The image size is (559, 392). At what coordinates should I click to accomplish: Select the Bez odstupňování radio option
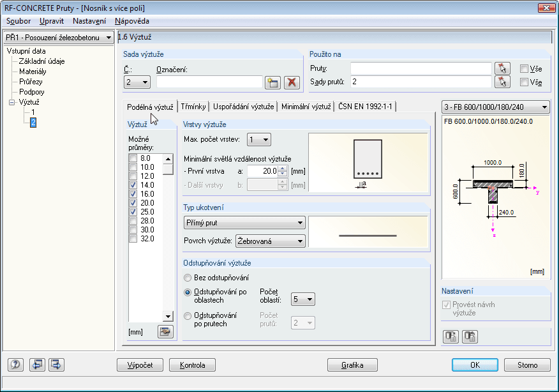click(x=188, y=278)
